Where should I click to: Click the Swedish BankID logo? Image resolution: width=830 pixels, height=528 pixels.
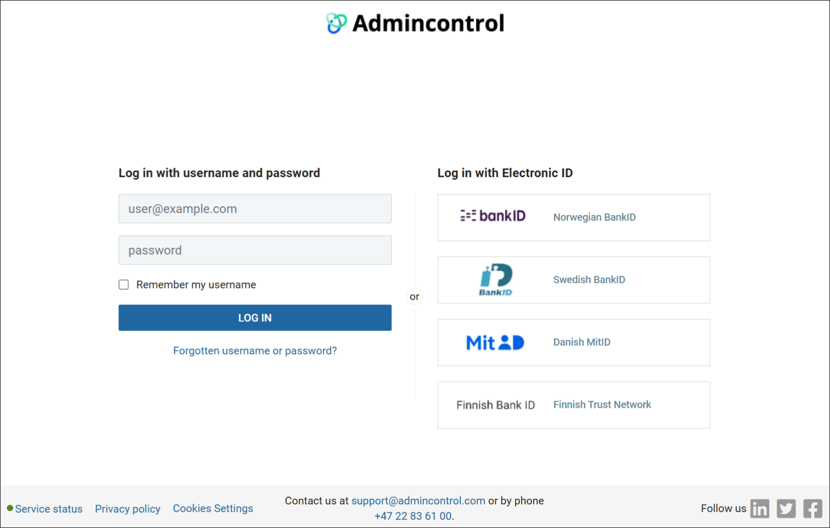click(496, 280)
